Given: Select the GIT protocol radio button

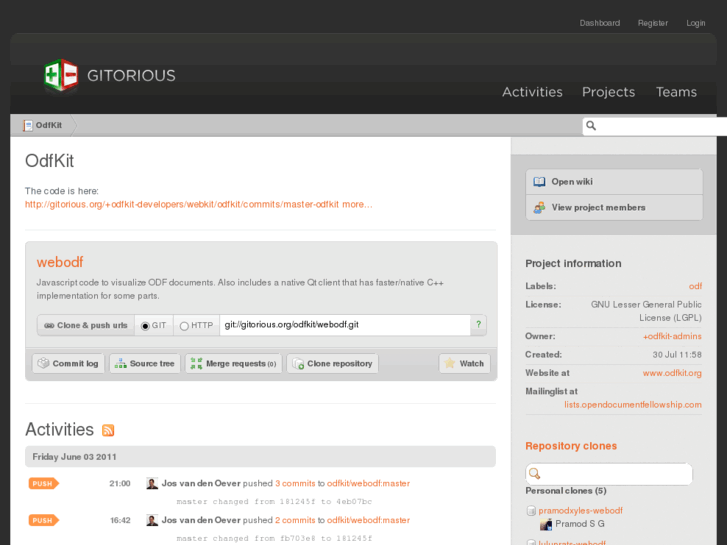Looking at the screenshot, I should 145,326.
